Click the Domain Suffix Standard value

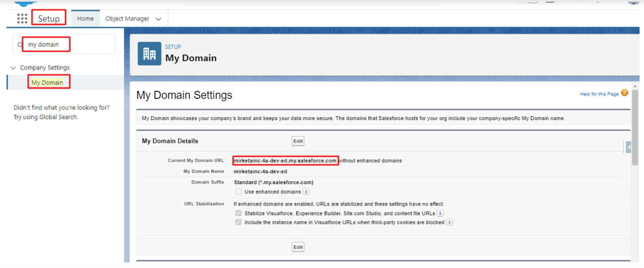[274, 182]
